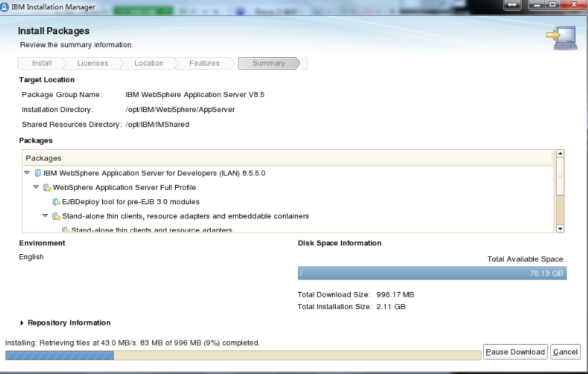
Task: Click the IBM WebSphere Application Server package icon
Action: click(x=37, y=173)
